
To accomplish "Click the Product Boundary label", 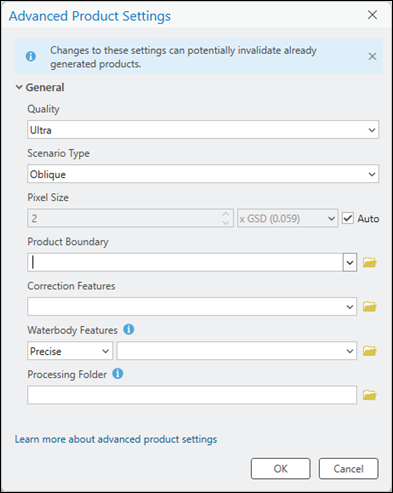I will (x=68, y=242).
